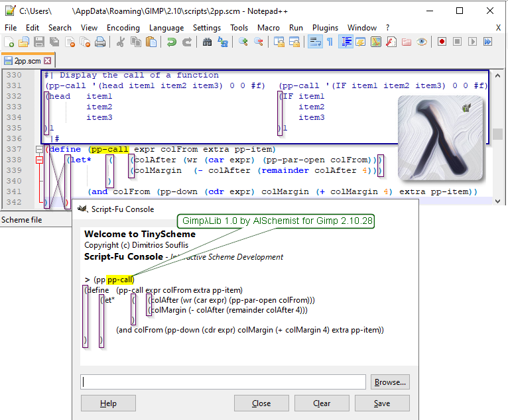Click the Close All documents toolbar icon

85,42
